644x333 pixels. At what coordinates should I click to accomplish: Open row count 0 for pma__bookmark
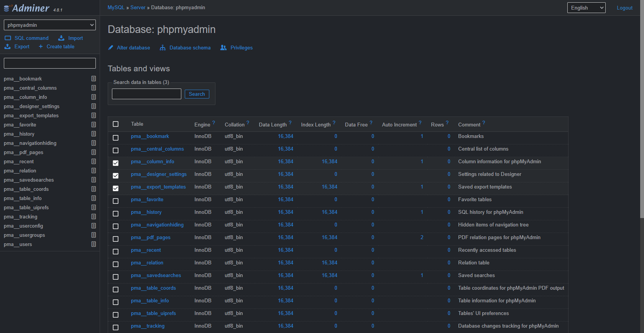(449, 136)
